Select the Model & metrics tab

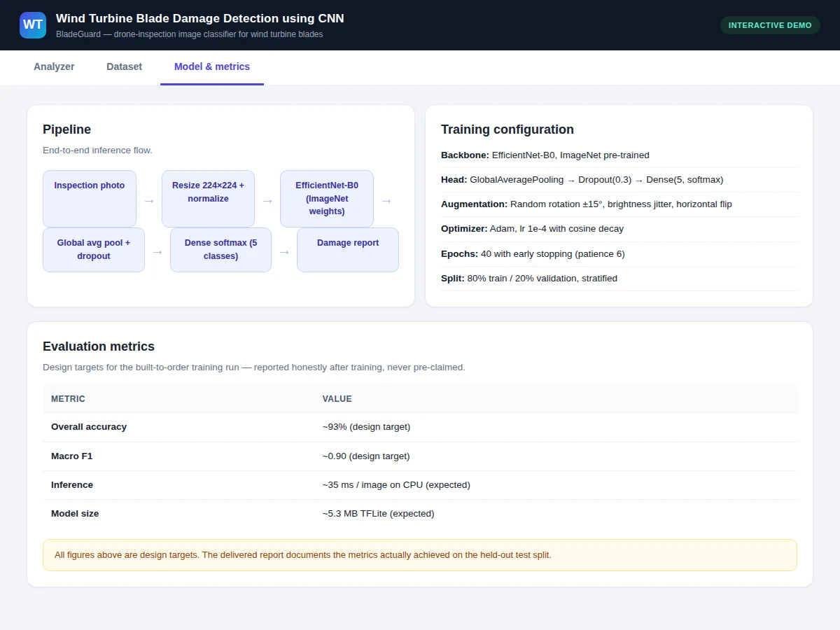coord(212,67)
